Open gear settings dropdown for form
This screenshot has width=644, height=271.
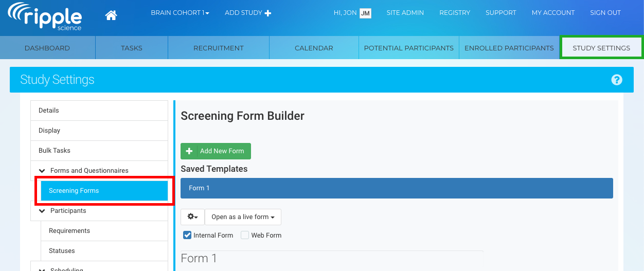click(193, 217)
